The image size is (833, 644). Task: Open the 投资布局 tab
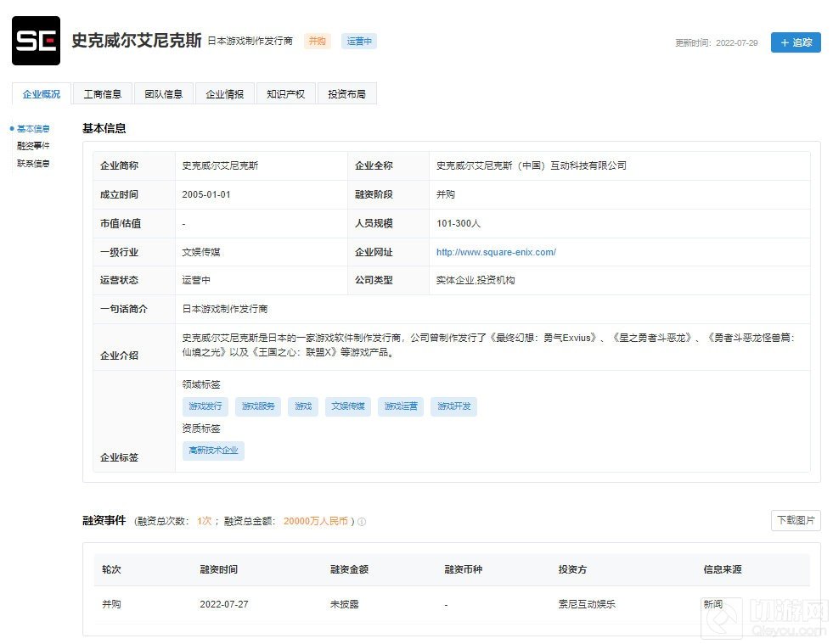(346, 94)
